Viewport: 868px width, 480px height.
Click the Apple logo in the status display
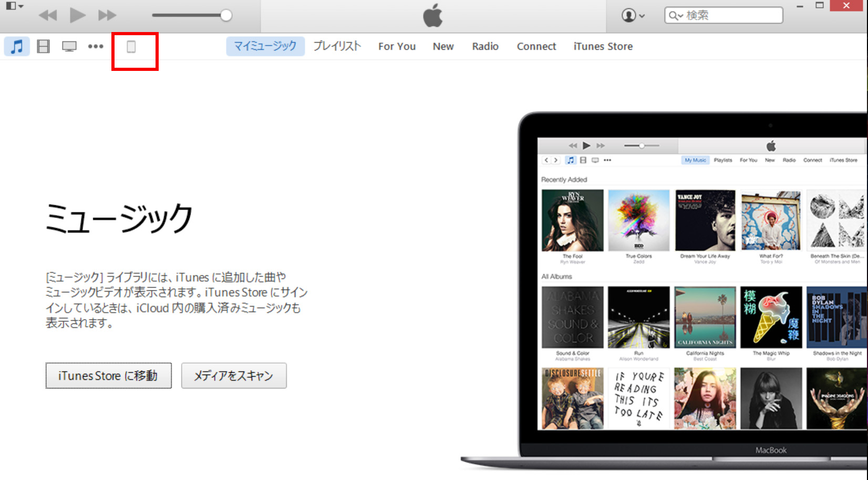coord(433,15)
